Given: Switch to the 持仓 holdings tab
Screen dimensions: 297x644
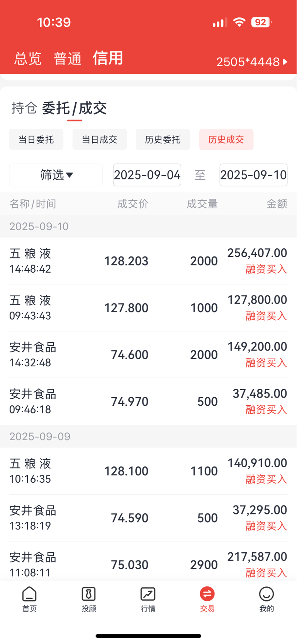Looking at the screenshot, I should [x=24, y=108].
